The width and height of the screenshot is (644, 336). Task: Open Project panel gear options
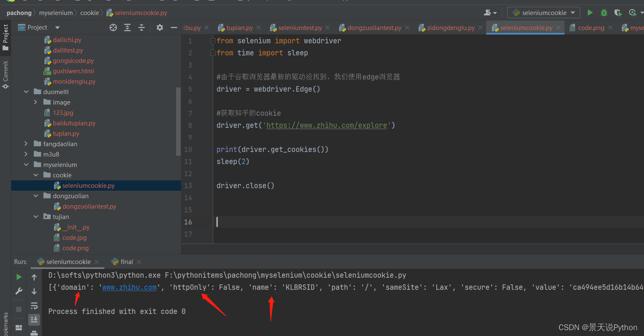tap(160, 27)
